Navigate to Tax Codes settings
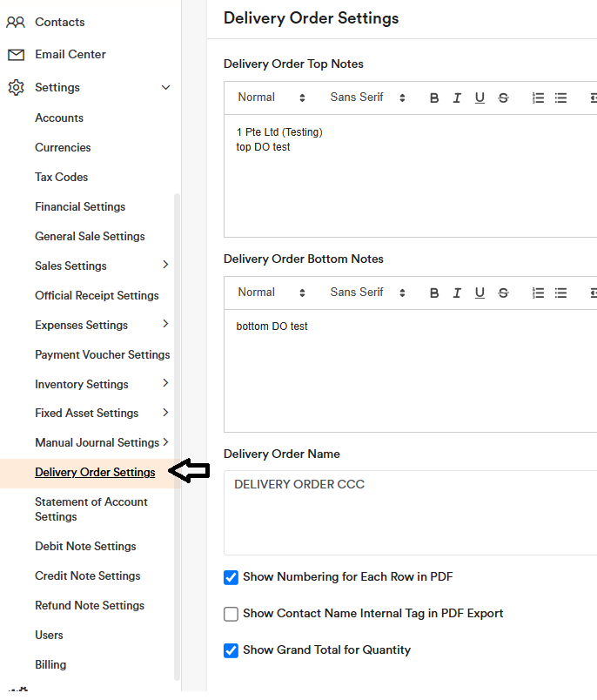 (x=61, y=177)
